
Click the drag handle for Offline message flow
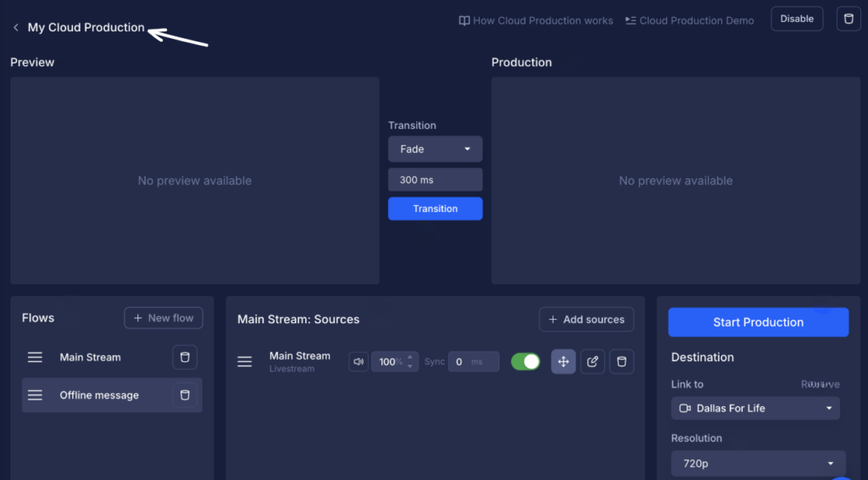tap(35, 394)
